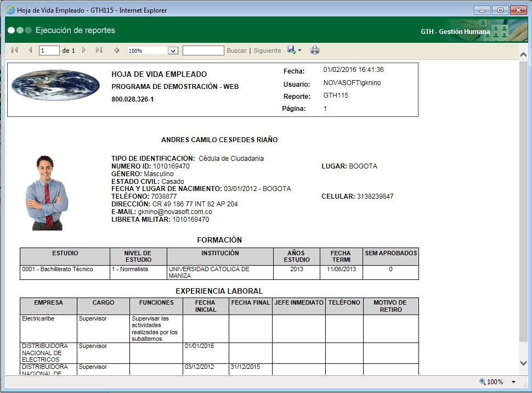Click the Ejecución de reportes title
This screenshot has width=532, height=393.
tap(75, 30)
